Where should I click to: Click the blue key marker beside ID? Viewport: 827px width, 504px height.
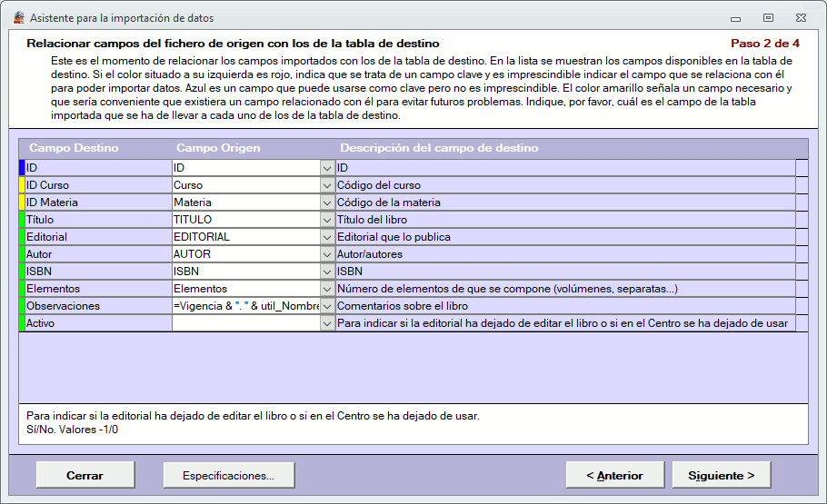(22, 168)
